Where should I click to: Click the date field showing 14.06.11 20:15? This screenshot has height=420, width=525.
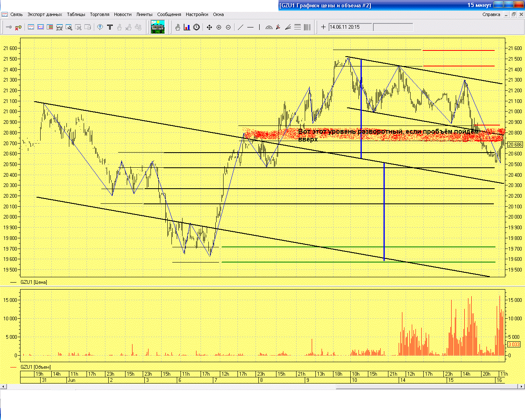coord(350,27)
